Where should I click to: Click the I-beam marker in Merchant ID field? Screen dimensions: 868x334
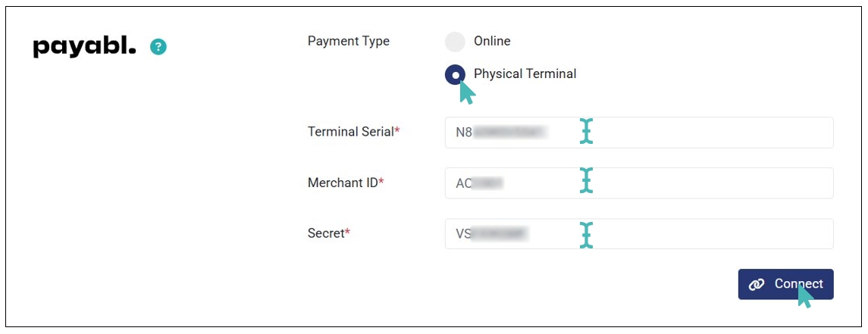tap(585, 182)
